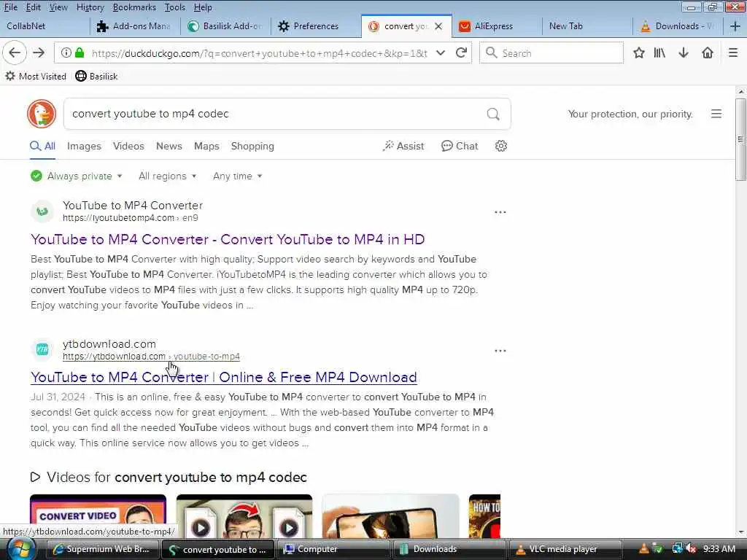Open the Basilisk bookmark
Viewport: 747px width, 560px height.
click(x=97, y=76)
